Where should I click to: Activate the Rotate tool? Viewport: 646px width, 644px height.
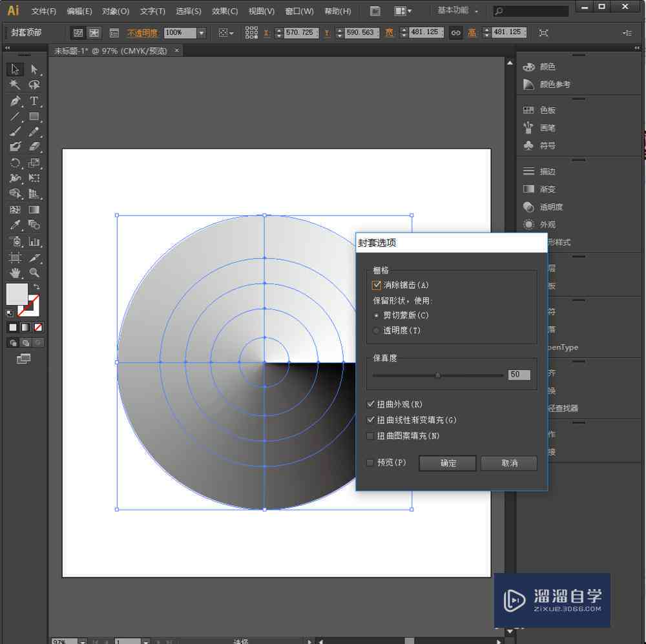(x=15, y=163)
